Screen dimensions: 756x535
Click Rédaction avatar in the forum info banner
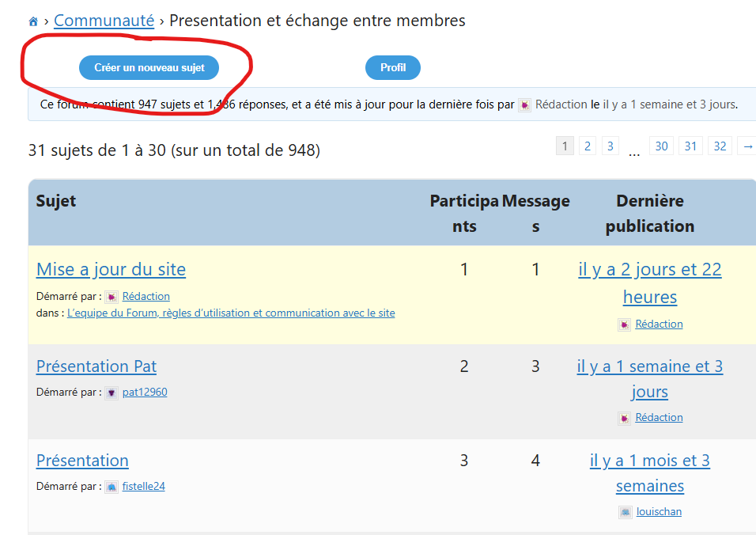(524, 105)
